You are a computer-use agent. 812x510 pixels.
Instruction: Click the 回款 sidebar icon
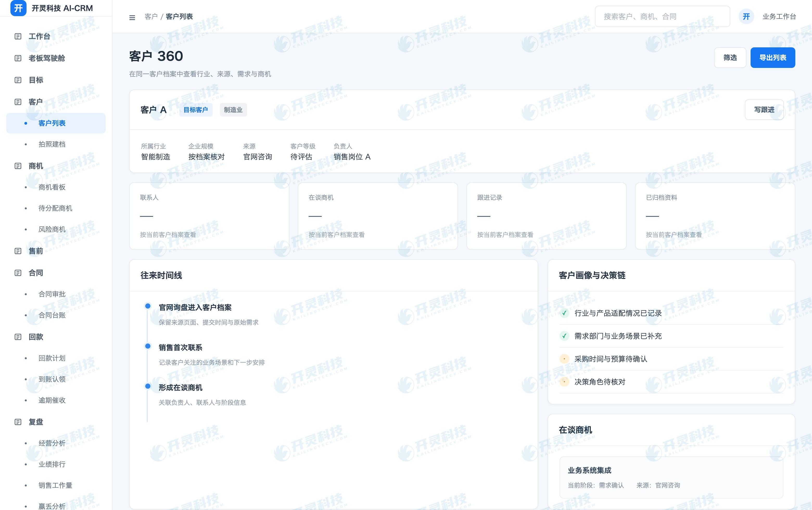click(18, 337)
